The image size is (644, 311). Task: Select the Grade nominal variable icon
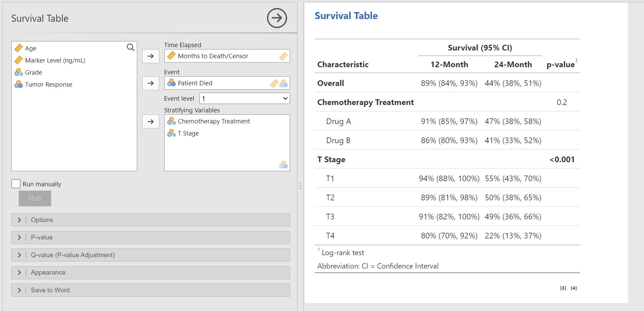(19, 72)
